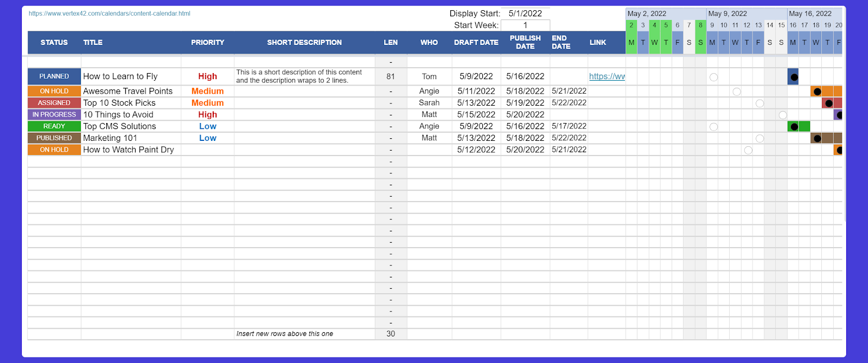
Task: Select the SHORT DESCRIPTION column header
Action: (x=304, y=42)
